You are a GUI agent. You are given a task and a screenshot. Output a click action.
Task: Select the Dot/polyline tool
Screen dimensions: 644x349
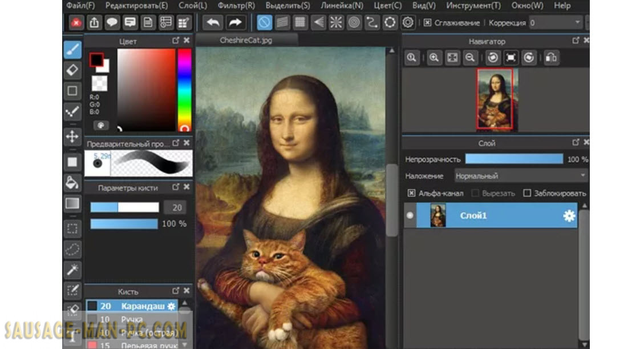72,111
